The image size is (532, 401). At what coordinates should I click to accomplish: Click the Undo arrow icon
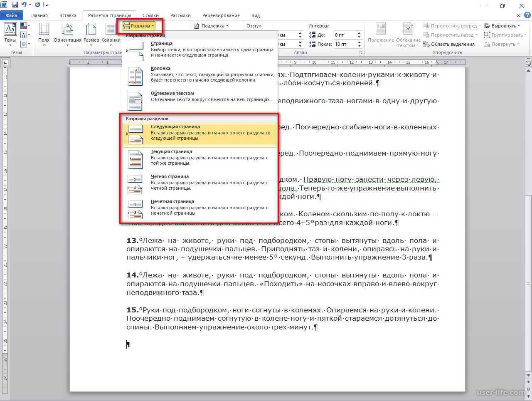click(x=24, y=5)
